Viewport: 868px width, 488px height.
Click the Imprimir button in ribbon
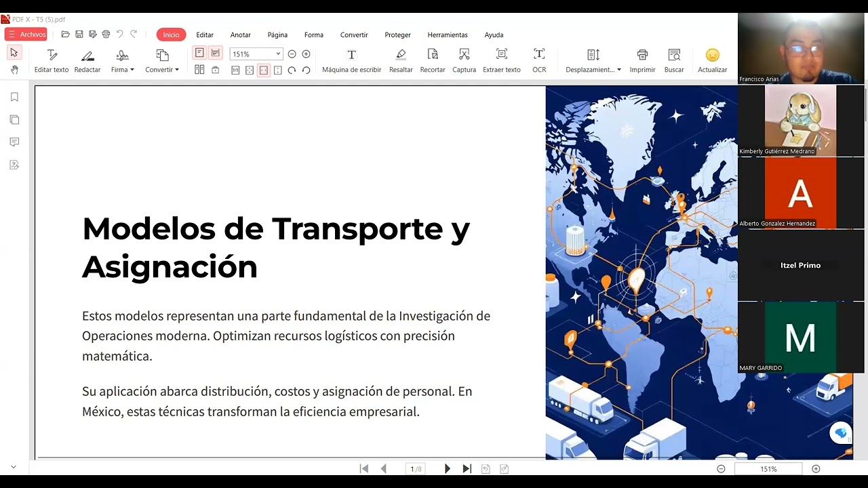pyautogui.click(x=642, y=61)
